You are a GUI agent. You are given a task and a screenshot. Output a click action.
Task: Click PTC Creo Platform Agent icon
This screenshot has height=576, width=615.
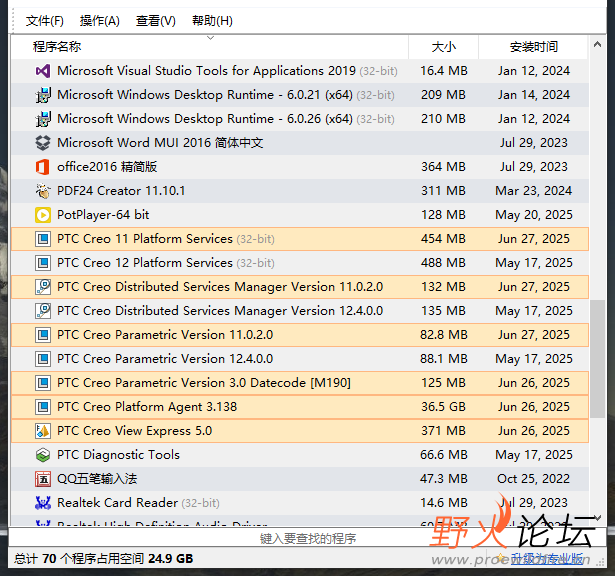tap(43, 407)
